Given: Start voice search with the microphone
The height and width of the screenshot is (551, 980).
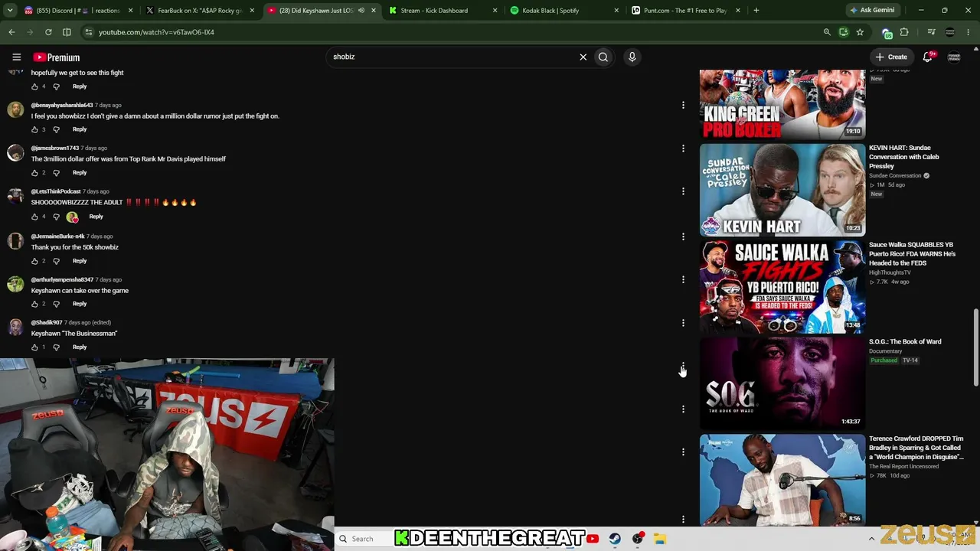Looking at the screenshot, I should [x=632, y=57].
